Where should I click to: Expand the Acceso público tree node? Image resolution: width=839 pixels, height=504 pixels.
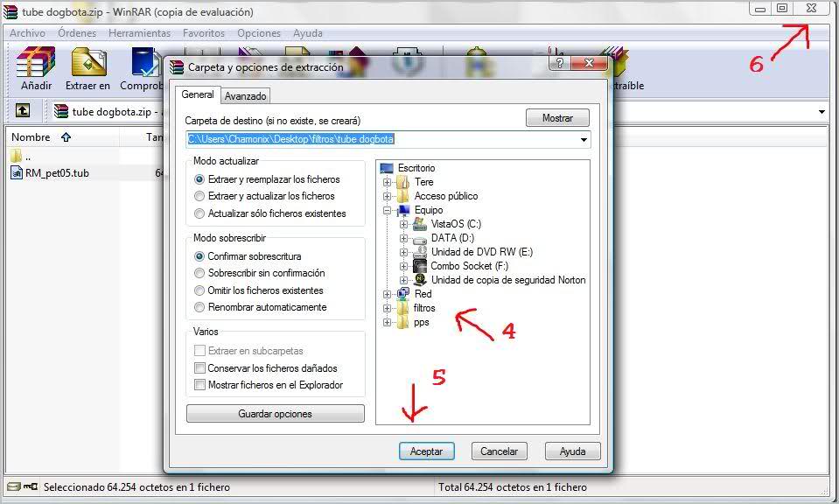click(387, 196)
